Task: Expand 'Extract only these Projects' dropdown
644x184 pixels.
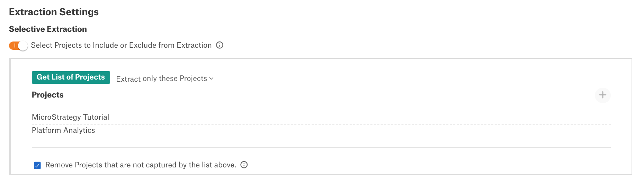Action: [x=165, y=79]
